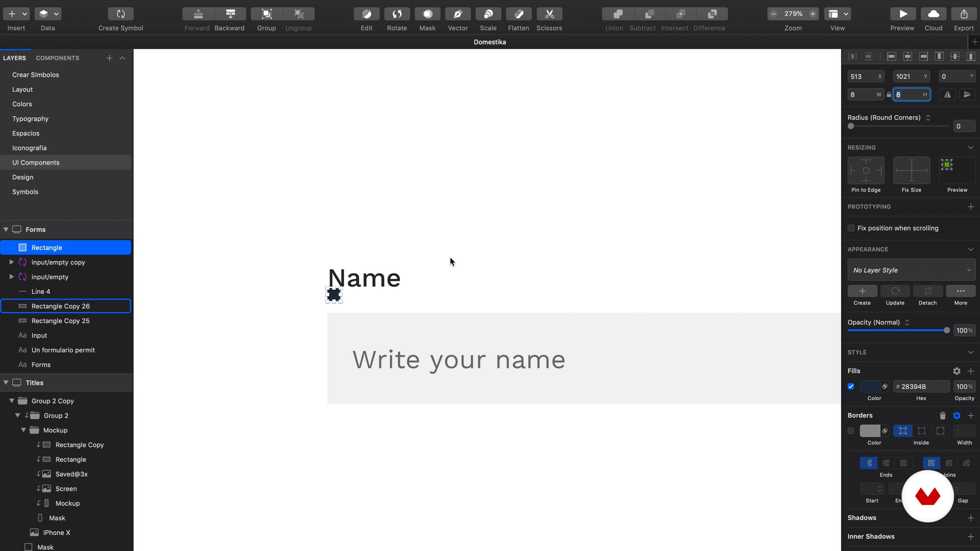The height and width of the screenshot is (551, 980).
Task: Switch to the Layers tab
Action: point(15,58)
